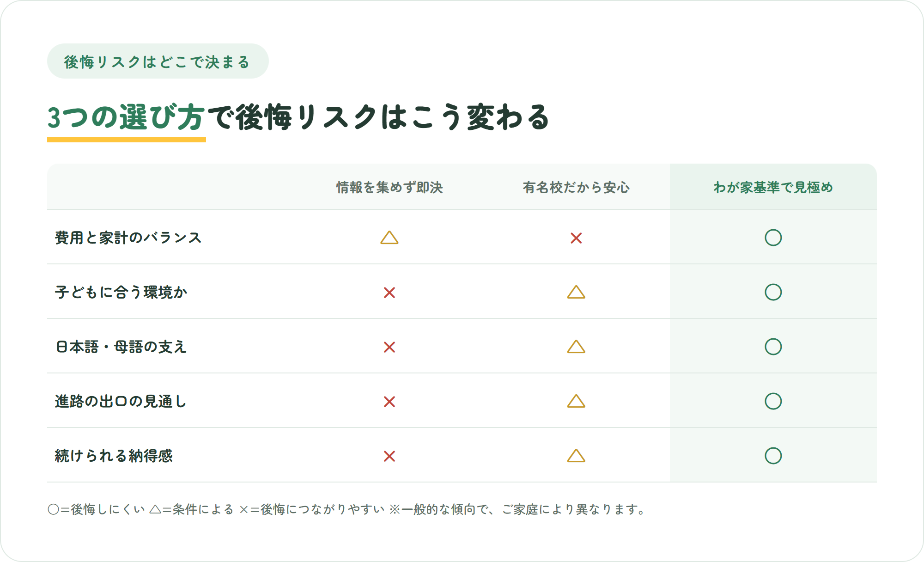
Task: Click the triangle icon in 費用と家計のバランス row
Action: click(x=389, y=238)
